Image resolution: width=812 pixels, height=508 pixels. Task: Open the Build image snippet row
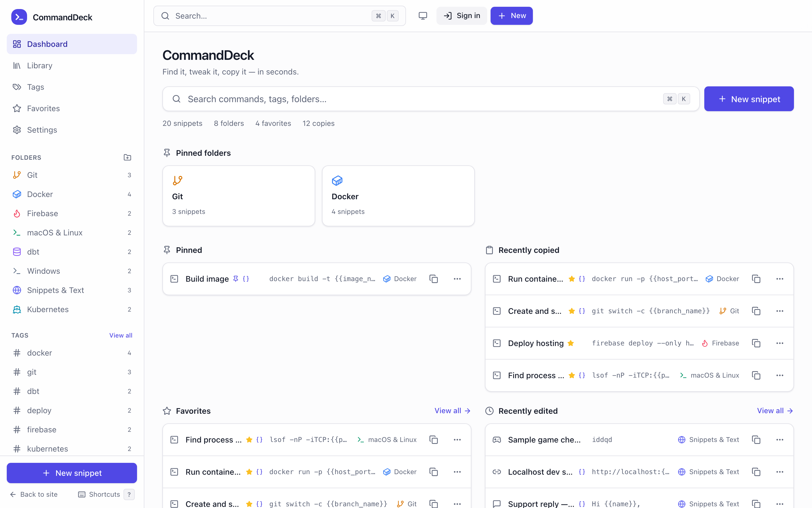(317, 279)
